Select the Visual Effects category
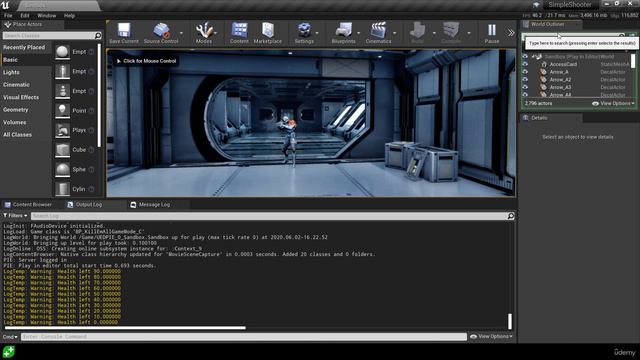Viewport: 640px width, 360px height. [x=21, y=98]
